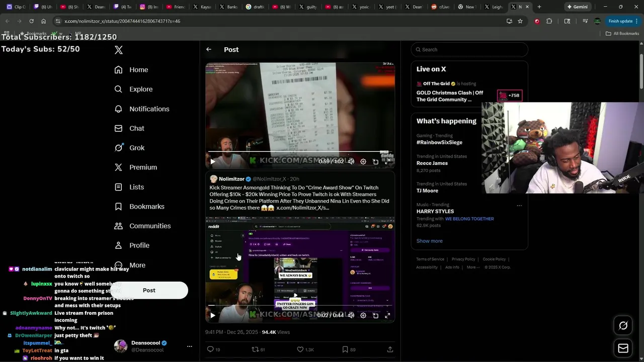Like the post with 1.3K likes

point(305,349)
